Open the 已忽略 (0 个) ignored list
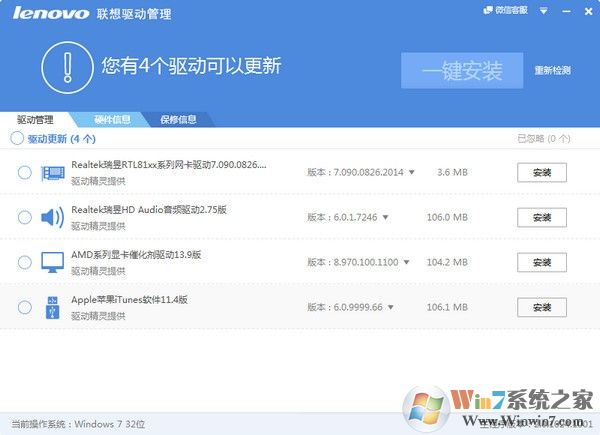The width and height of the screenshot is (600, 435). pyautogui.click(x=544, y=138)
